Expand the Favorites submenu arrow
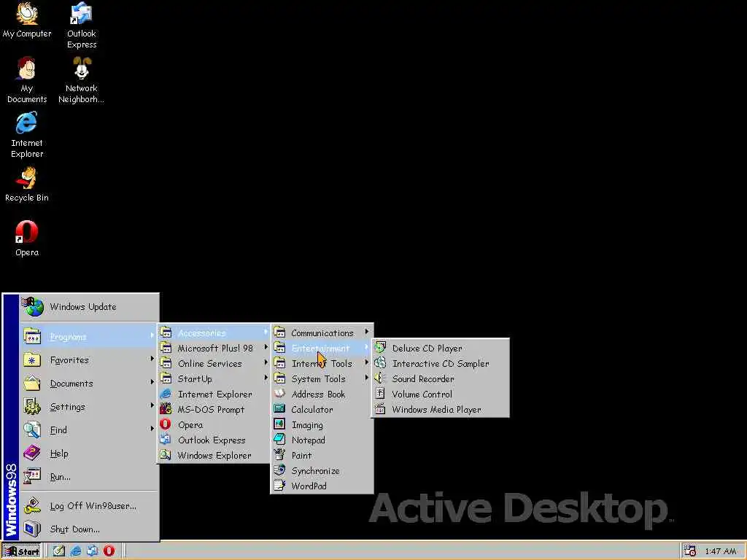Image resolution: width=747 pixels, height=560 pixels. coord(152,359)
